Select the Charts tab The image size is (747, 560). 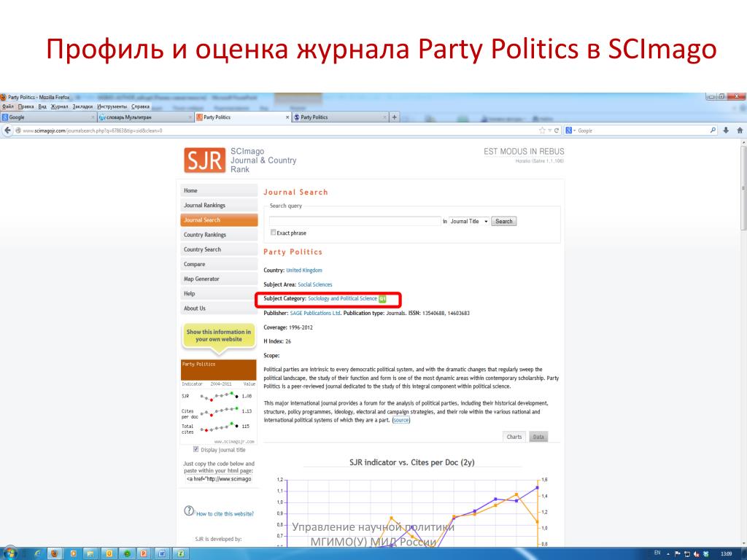click(x=514, y=437)
